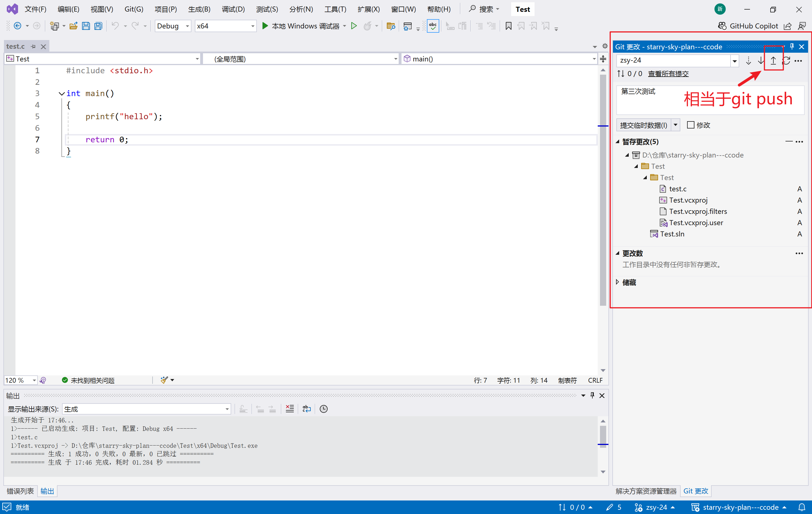
Task: Open the 调试(D) debug menu
Action: click(x=233, y=9)
